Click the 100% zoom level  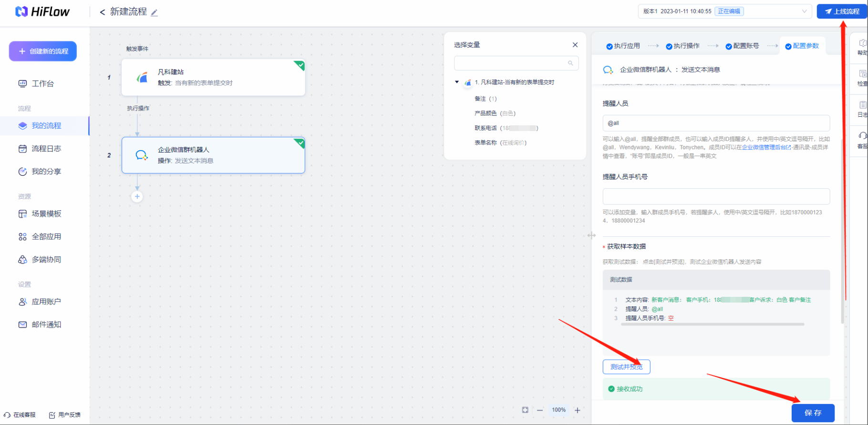(x=558, y=410)
